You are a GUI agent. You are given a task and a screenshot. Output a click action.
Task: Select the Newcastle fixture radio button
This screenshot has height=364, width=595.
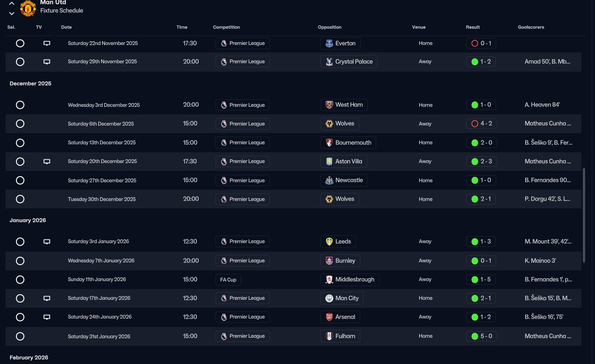pos(20,180)
